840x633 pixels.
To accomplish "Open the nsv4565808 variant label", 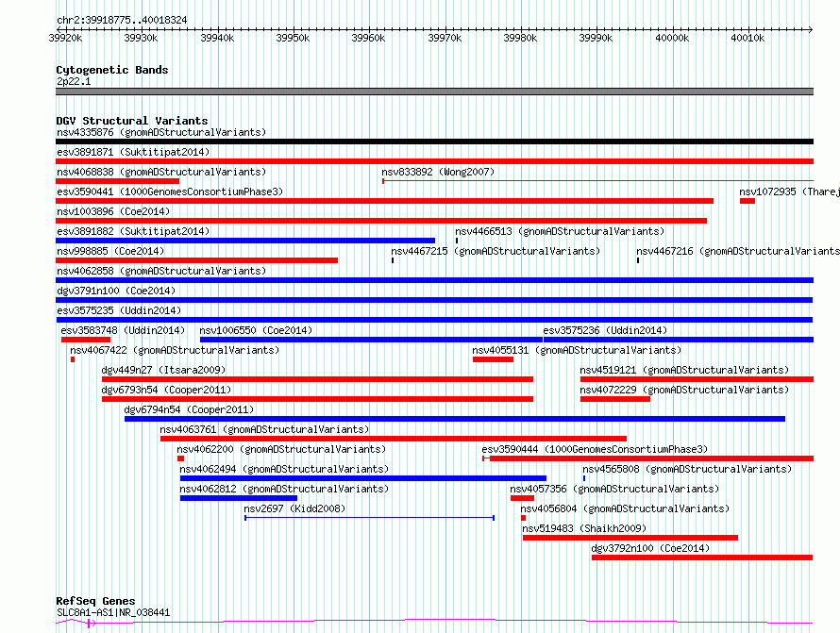I will (x=687, y=469).
